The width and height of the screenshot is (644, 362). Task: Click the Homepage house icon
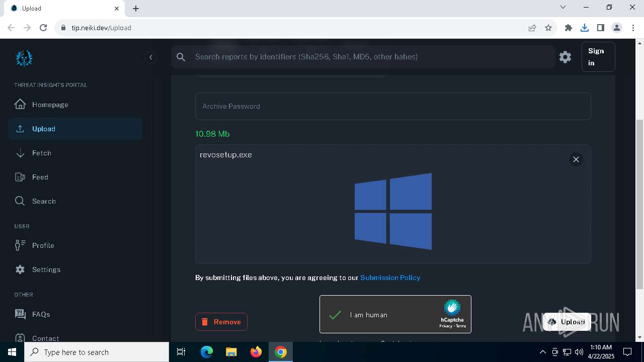click(20, 105)
